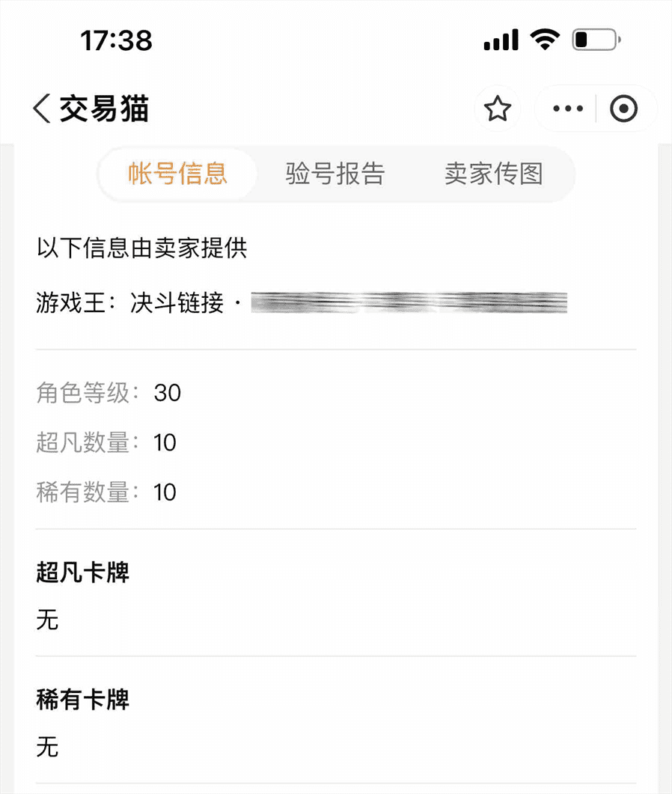Tap the battery indicator icon
This screenshot has width=672, height=794.
point(596,40)
